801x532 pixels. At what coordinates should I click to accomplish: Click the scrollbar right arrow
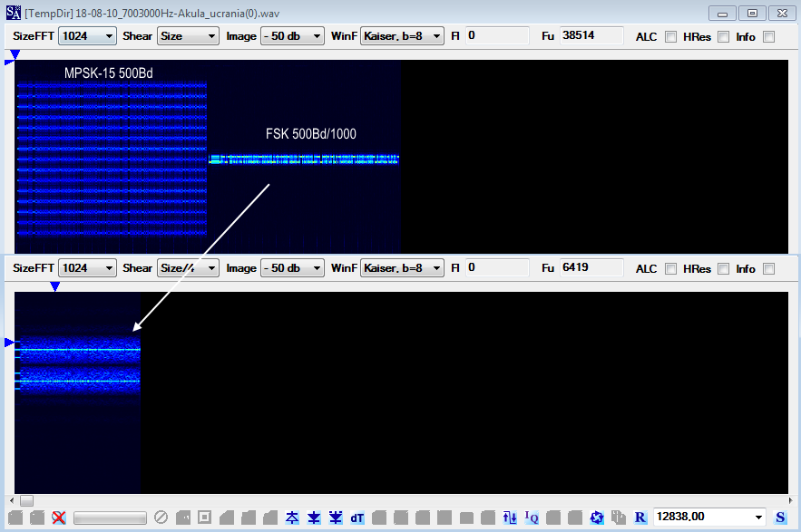[x=790, y=501]
